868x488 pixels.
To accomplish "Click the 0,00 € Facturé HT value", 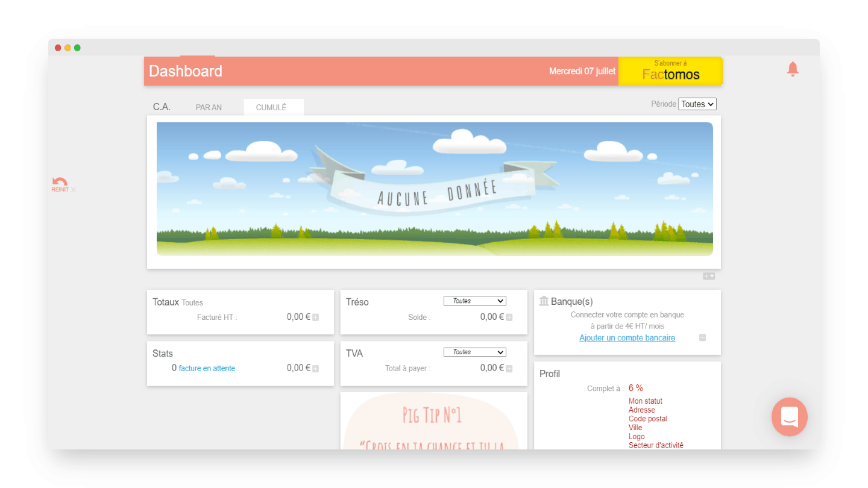I will pos(298,317).
